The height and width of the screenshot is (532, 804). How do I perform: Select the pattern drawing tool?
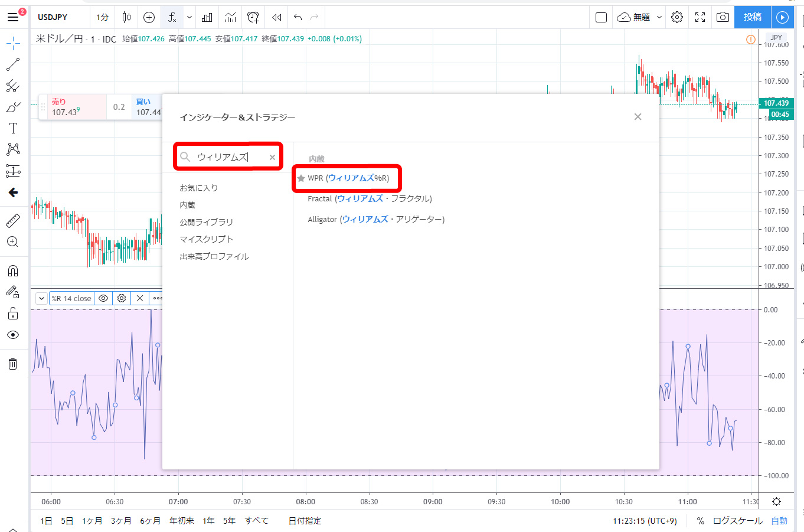(x=13, y=149)
